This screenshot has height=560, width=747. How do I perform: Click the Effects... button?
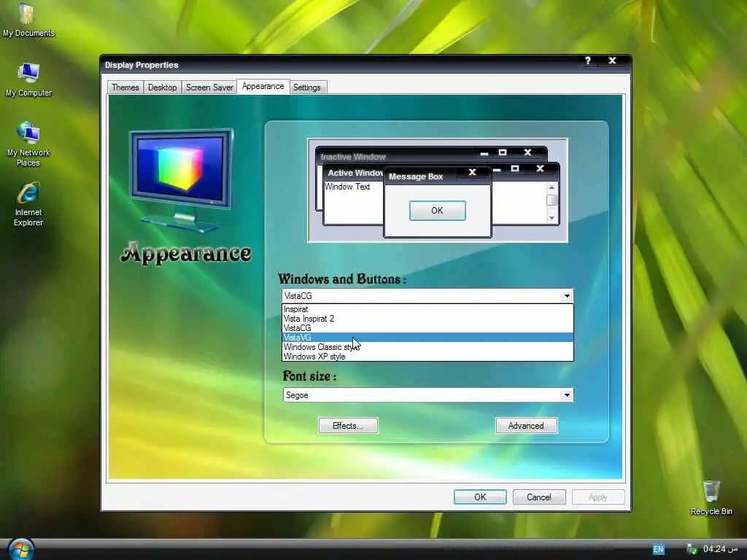348,426
